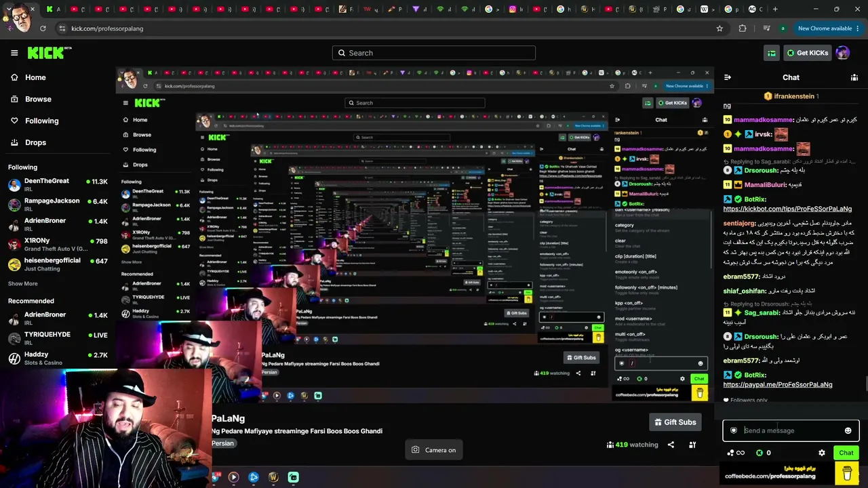868x488 pixels.
Task: Expand followed channels with Show More
Action: tap(23, 283)
